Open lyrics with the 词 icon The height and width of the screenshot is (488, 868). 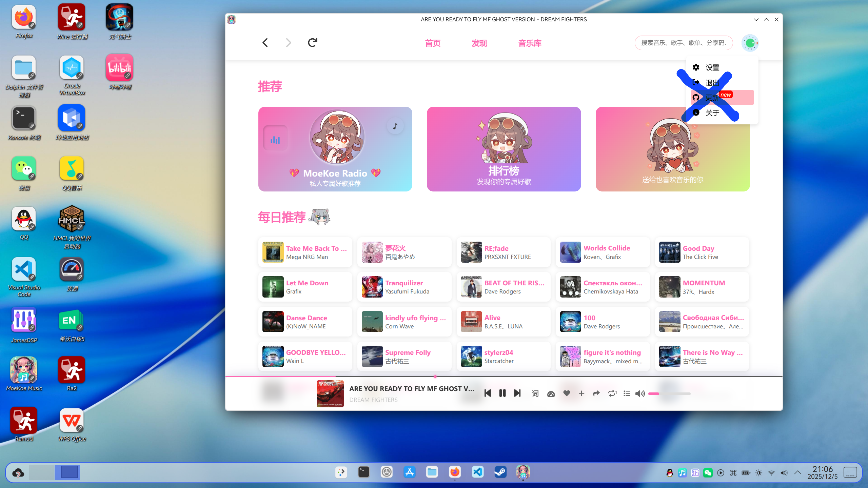(x=535, y=393)
